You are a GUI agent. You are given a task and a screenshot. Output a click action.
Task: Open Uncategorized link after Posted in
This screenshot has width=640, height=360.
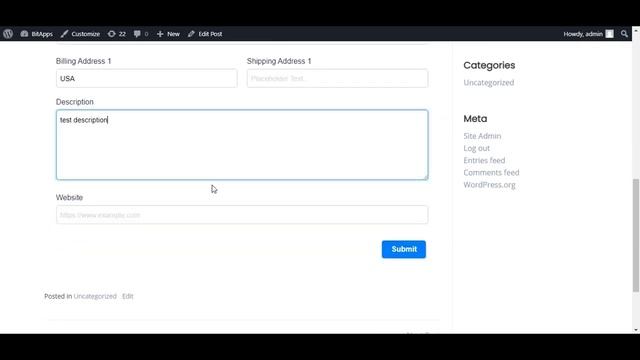pyautogui.click(x=95, y=296)
